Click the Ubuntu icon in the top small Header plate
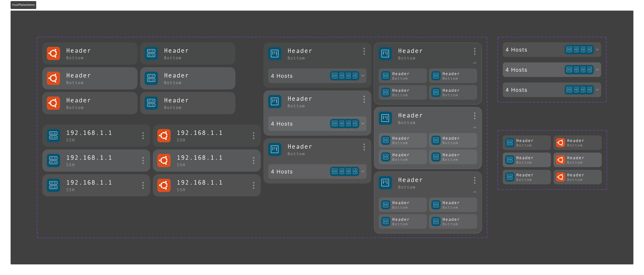The width and height of the screenshot is (644, 275). click(560, 143)
